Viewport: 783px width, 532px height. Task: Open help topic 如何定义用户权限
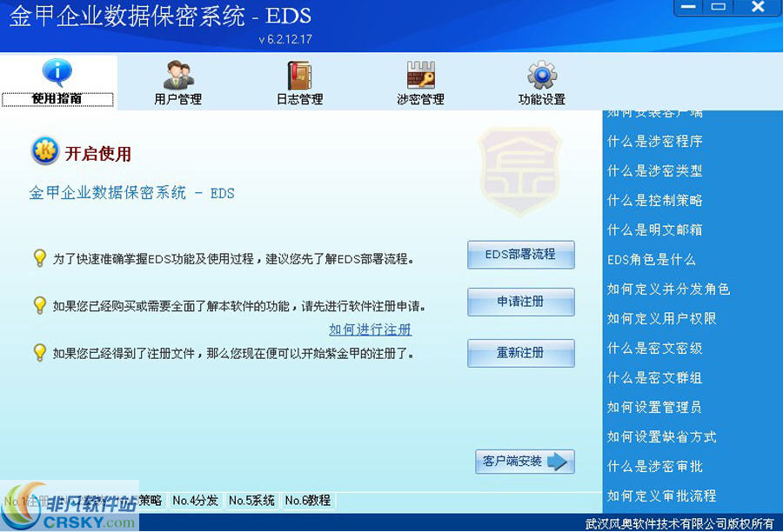coord(662,318)
